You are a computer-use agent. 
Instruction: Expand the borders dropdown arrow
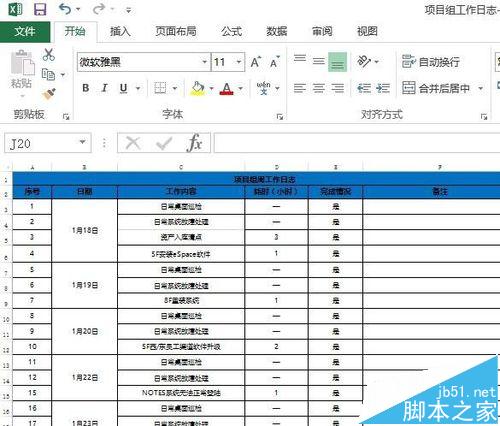(175, 88)
